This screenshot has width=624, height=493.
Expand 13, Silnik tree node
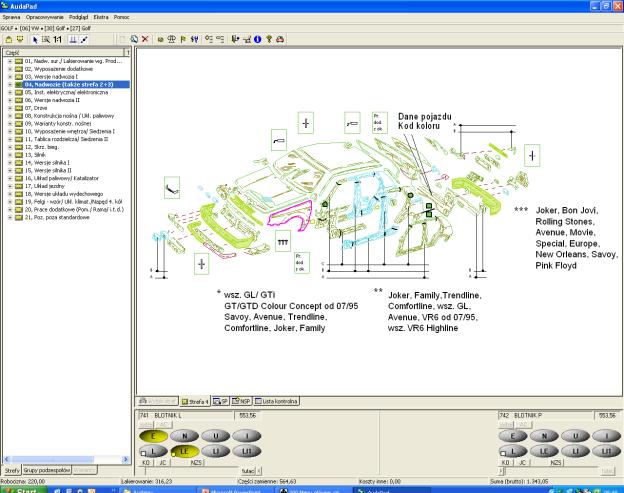click(x=10, y=155)
